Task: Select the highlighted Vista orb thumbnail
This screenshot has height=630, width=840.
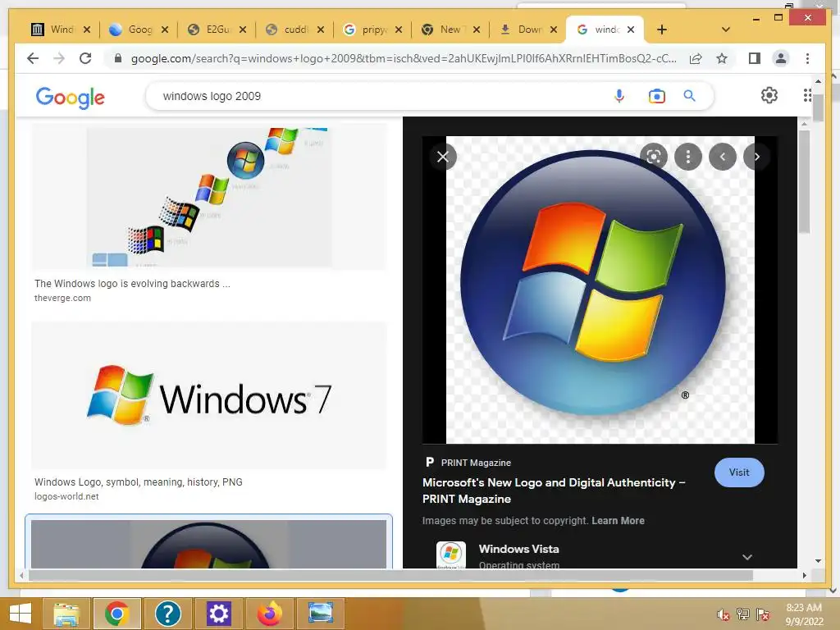Action: tap(209, 543)
